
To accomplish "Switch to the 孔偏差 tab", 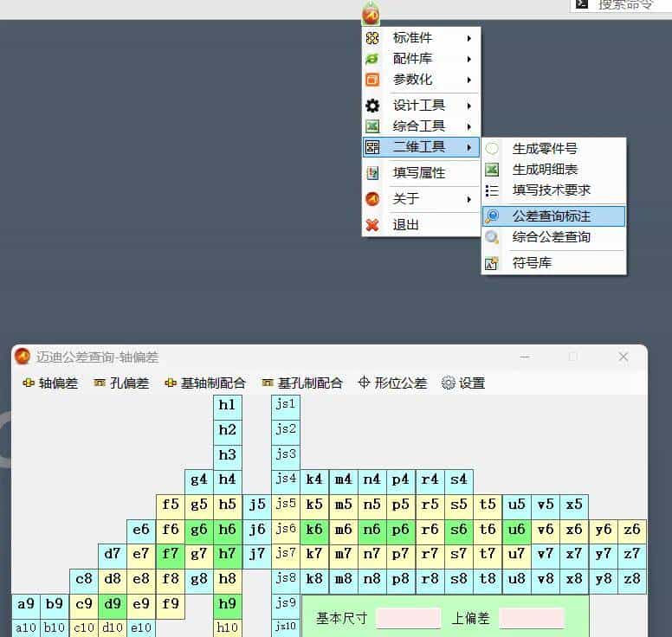I will pyautogui.click(x=121, y=383).
